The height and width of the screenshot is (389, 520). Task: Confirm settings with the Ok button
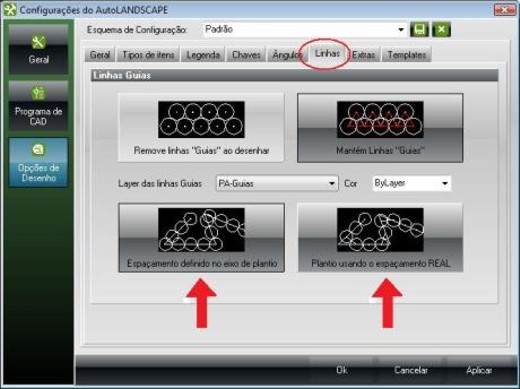[x=342, y=370]
